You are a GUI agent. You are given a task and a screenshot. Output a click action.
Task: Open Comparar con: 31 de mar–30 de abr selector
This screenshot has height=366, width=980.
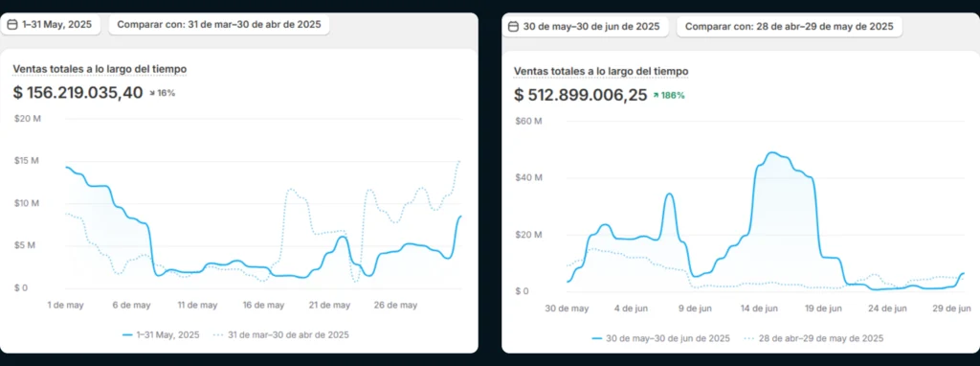219,25
